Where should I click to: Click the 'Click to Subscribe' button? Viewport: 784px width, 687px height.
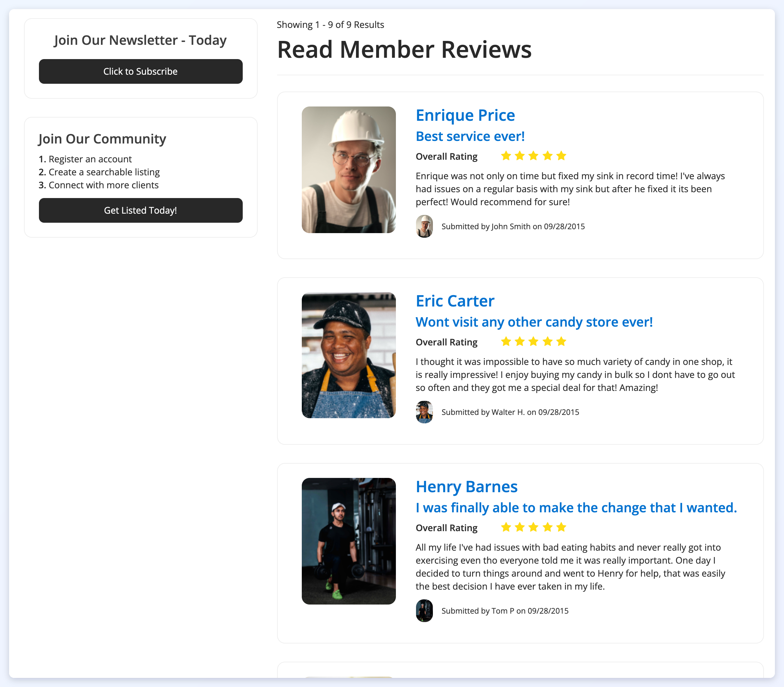tap(141, 71)
